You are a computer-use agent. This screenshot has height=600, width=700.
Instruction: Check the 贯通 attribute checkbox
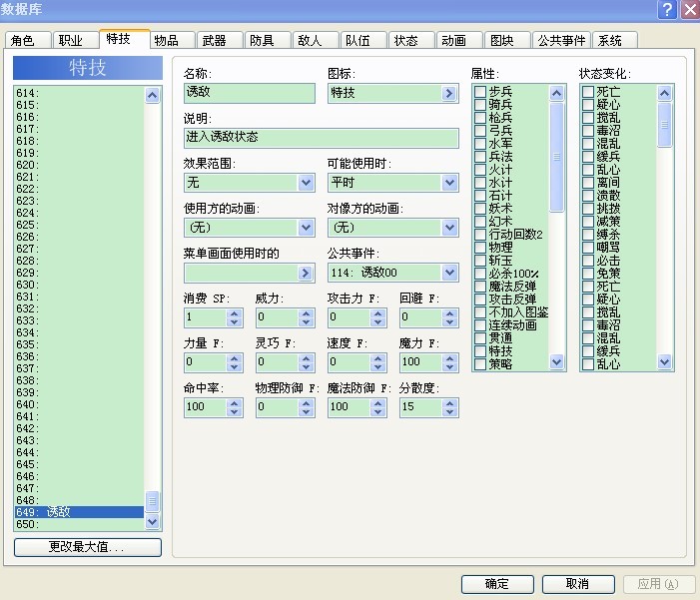[480, 338]
